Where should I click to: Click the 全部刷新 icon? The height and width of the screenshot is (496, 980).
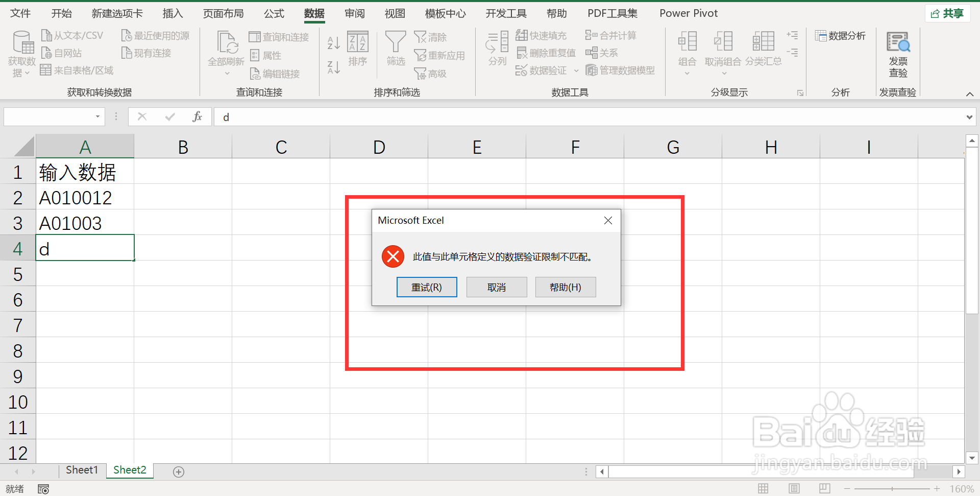point(227,42)
